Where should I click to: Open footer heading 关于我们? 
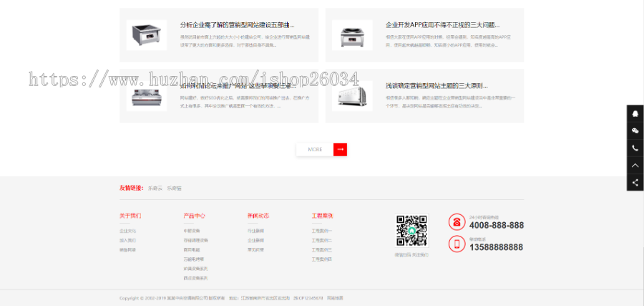130,216
